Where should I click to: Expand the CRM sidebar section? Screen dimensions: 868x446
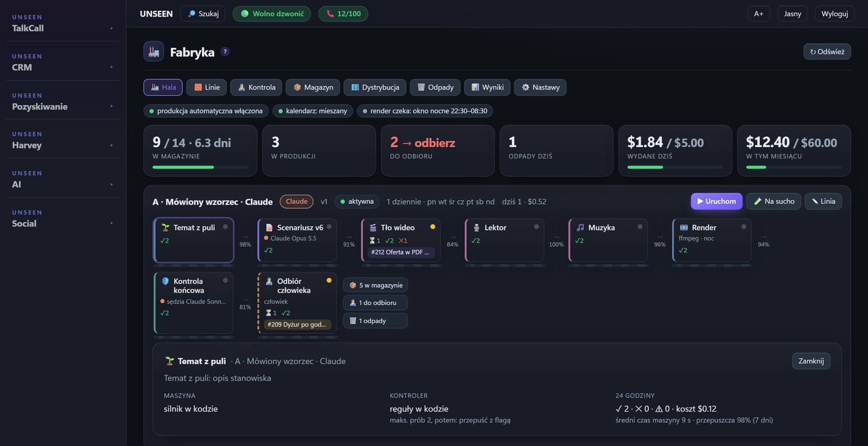pos(63,62)
